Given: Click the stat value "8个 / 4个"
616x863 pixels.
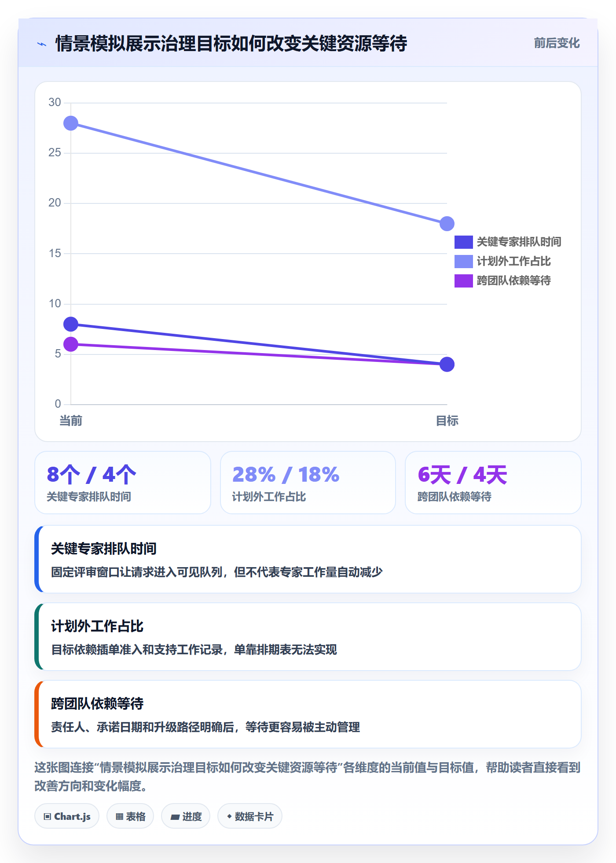Looking at the screenshot, I should (x=92, y=475).
